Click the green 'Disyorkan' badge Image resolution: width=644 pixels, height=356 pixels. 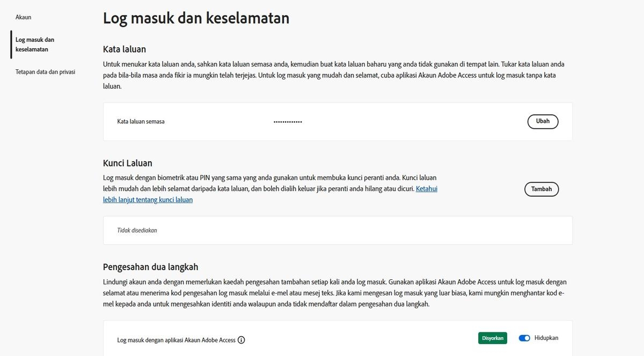(493, 338)
